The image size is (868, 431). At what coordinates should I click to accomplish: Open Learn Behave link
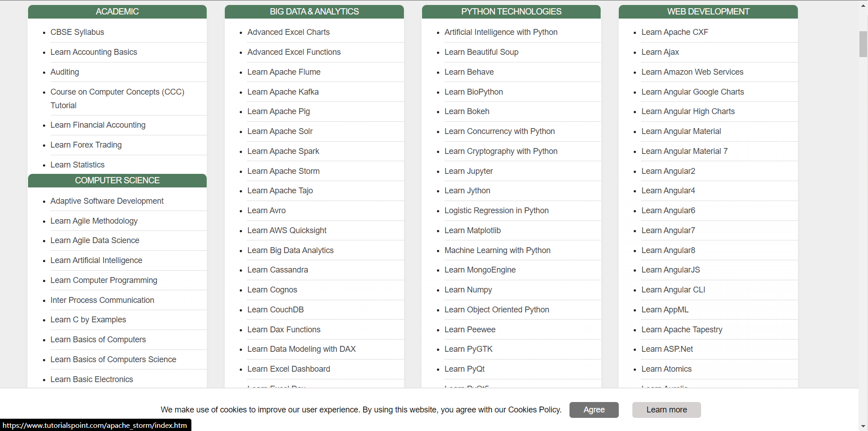point(469,72)
